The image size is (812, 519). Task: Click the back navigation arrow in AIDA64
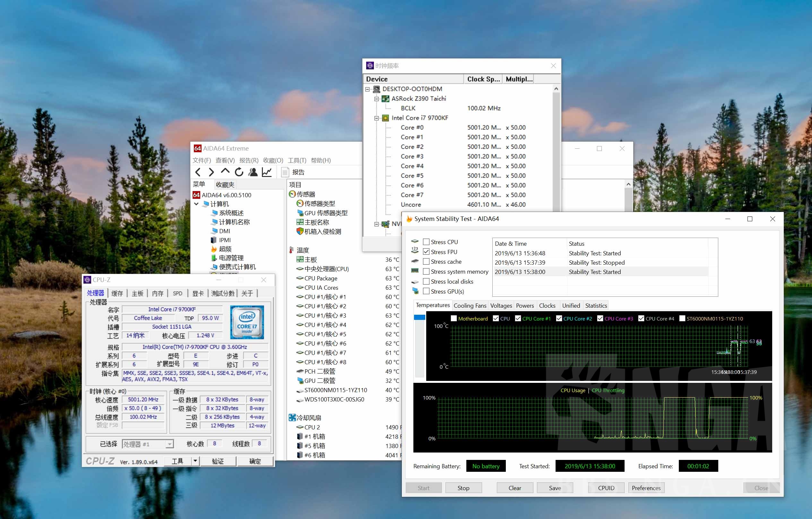[198, 172]
